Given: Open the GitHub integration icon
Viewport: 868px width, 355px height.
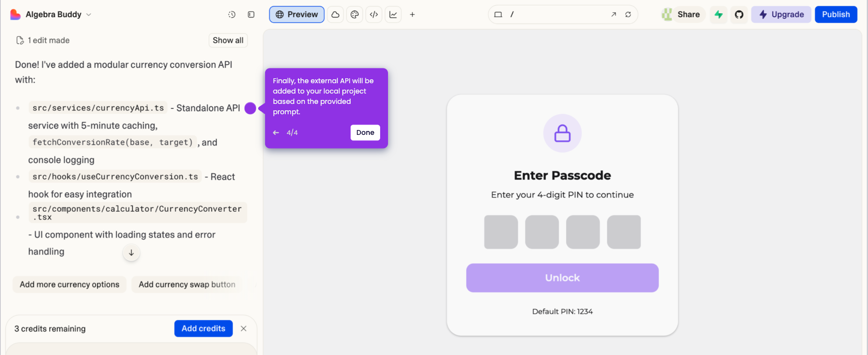Looking at the screenshot, I should pyautogui.click(x=739, y=15).
